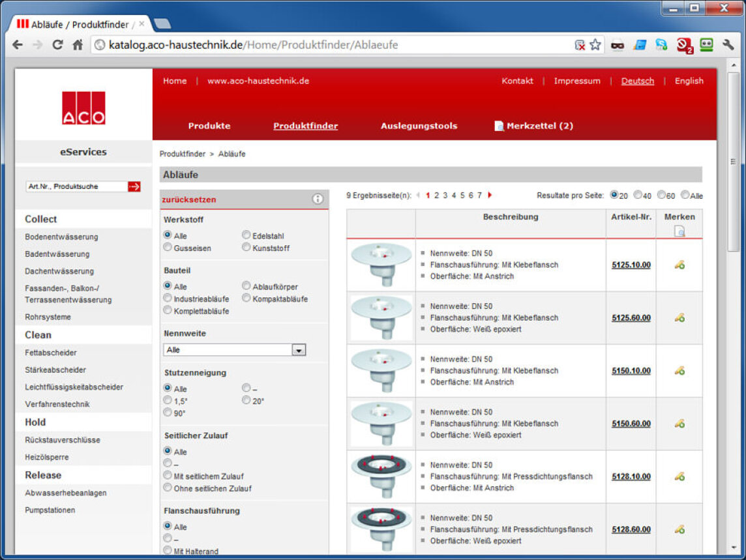Close the Abläufe / Produktfinder tab
Screen dimensions: 746x560
coord(142,23)
